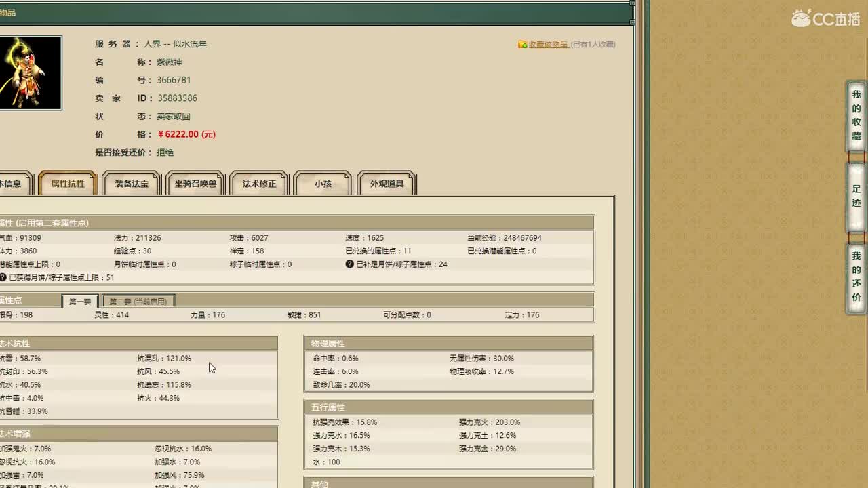Click 当前经验：248467694 value
868x488 pixels.
tap(505, 238)
